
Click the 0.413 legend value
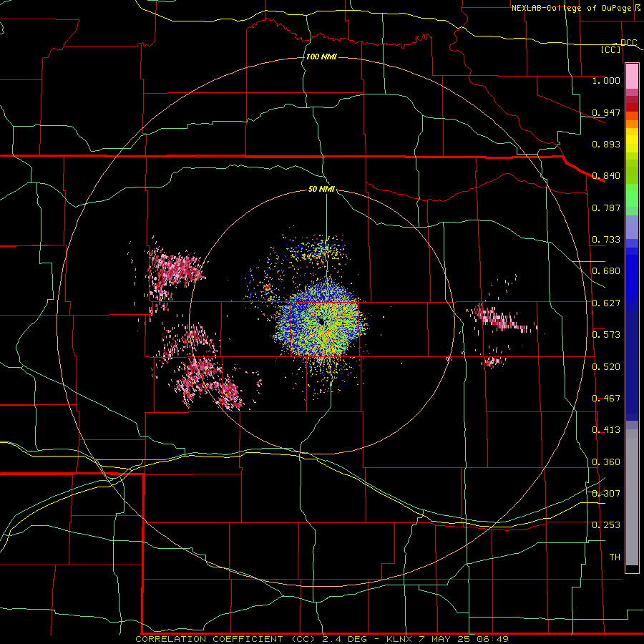pos(606,430)
